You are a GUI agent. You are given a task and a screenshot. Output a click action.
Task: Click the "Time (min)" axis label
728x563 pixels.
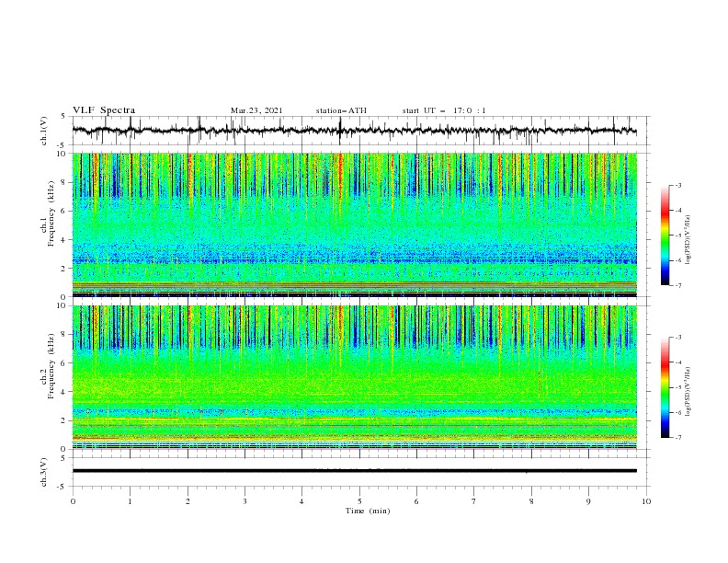click(368, 511)
